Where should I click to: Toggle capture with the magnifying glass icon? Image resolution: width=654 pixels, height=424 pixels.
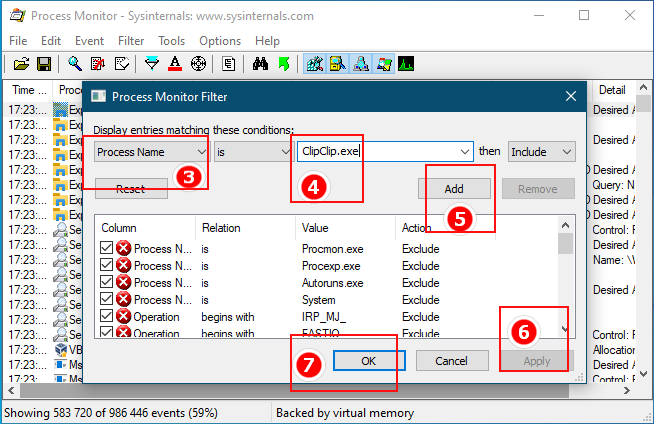[x=75, y=64]
